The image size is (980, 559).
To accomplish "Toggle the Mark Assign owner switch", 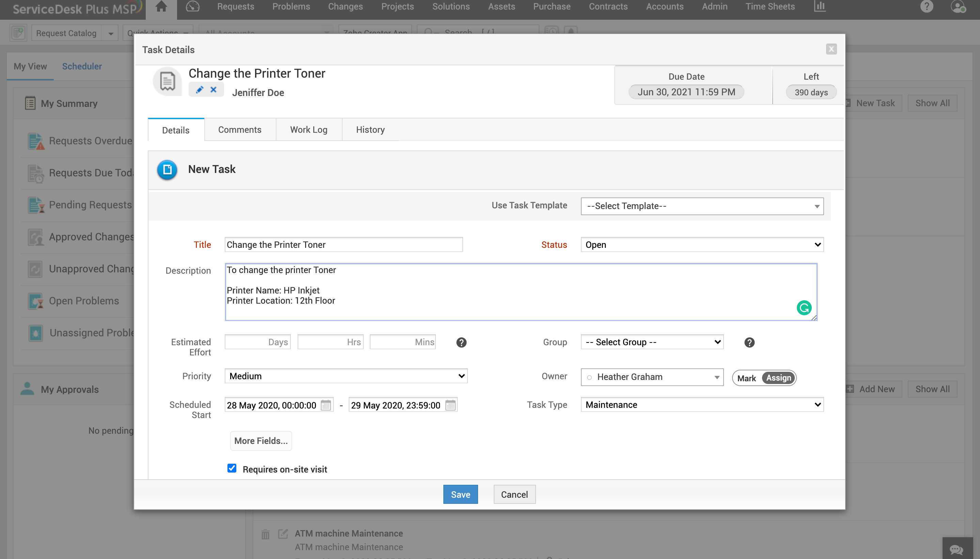I will pos(764,378).
